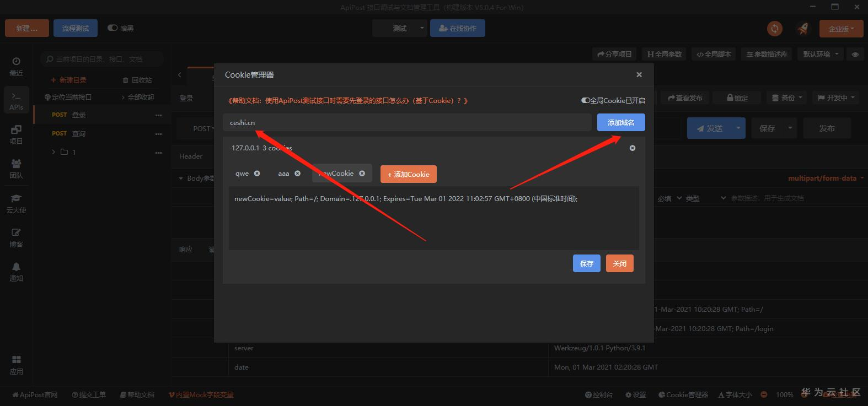This screenshot has height=406, width=868.
Task: Click the project search field
Action: (x=103, y=59)
